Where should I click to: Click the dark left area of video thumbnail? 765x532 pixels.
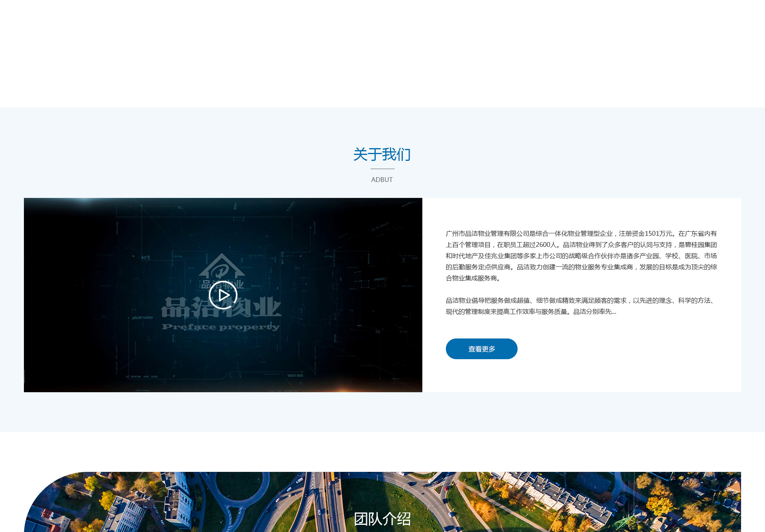(60, 295)
